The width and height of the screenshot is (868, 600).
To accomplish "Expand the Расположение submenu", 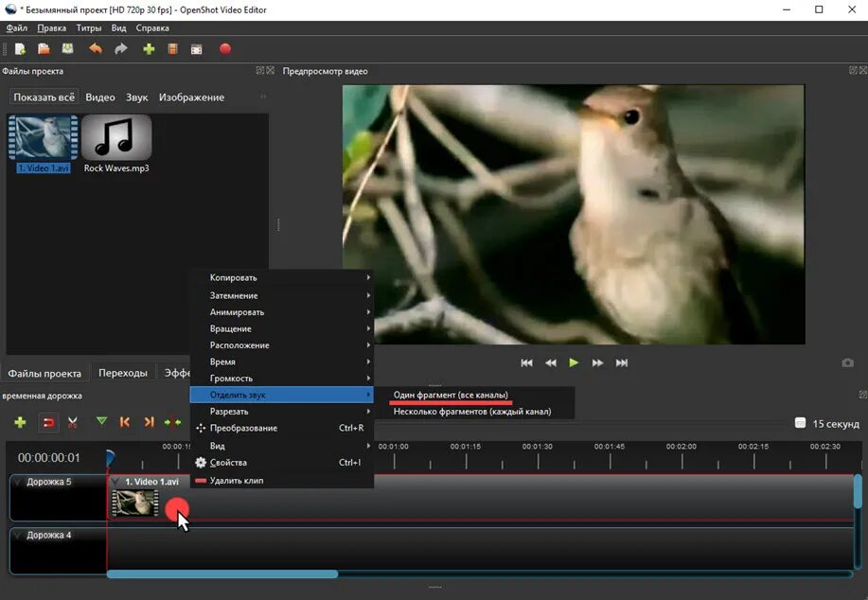I will coord(282,344).
